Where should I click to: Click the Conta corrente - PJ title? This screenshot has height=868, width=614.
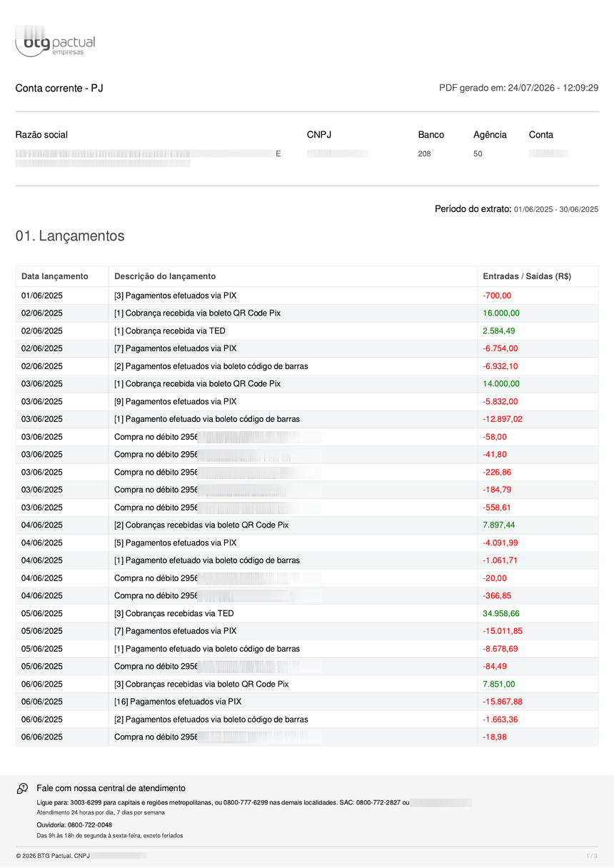click(59, 88)
